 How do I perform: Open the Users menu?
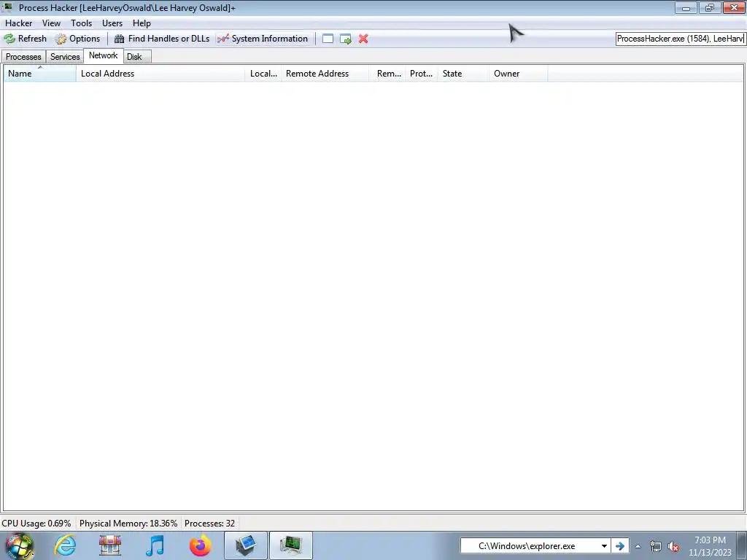(112, 23)
